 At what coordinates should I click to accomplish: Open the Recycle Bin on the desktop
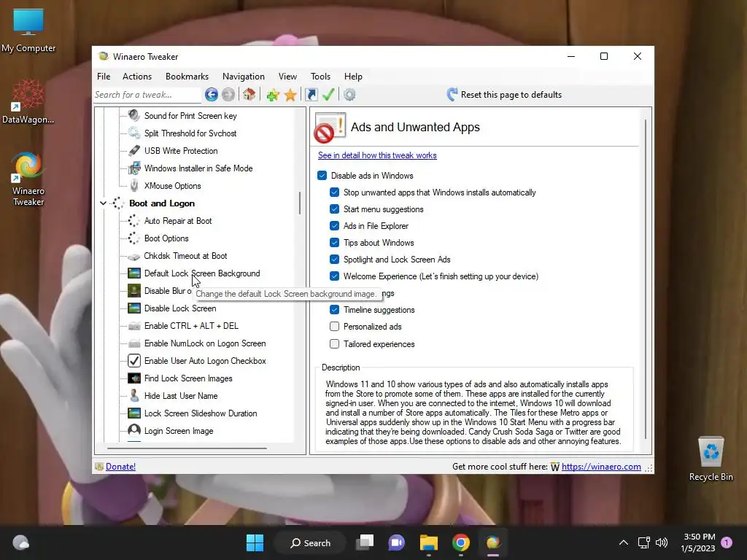tap(711, 459)
